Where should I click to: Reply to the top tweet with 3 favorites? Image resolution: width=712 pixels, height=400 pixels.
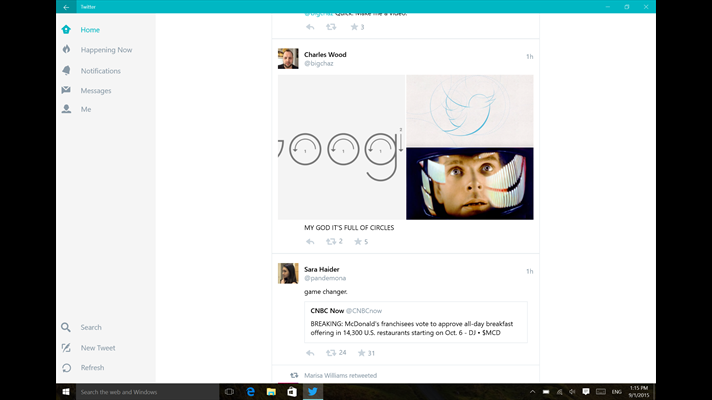(310, 27)
